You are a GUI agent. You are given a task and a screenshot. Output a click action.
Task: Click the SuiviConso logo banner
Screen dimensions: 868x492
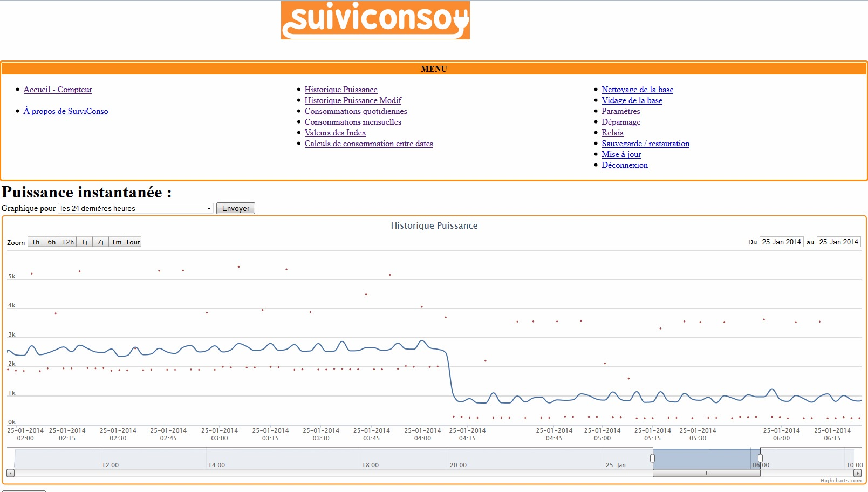[x=375, y=20]
